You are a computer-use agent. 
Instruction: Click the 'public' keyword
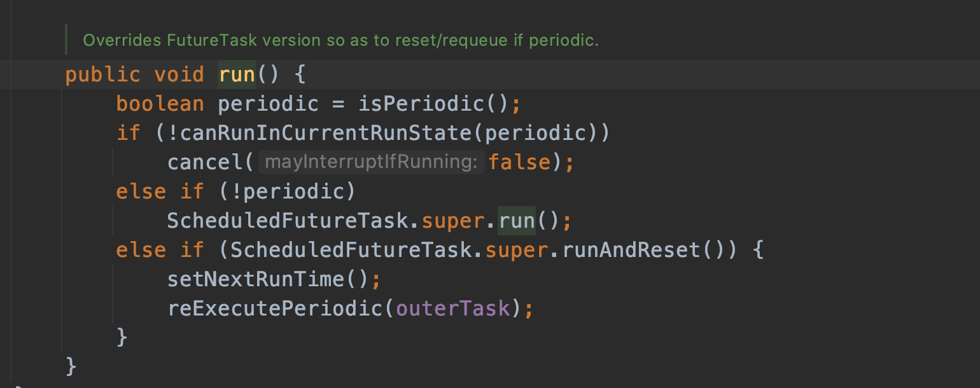click(x=102, y=74)
